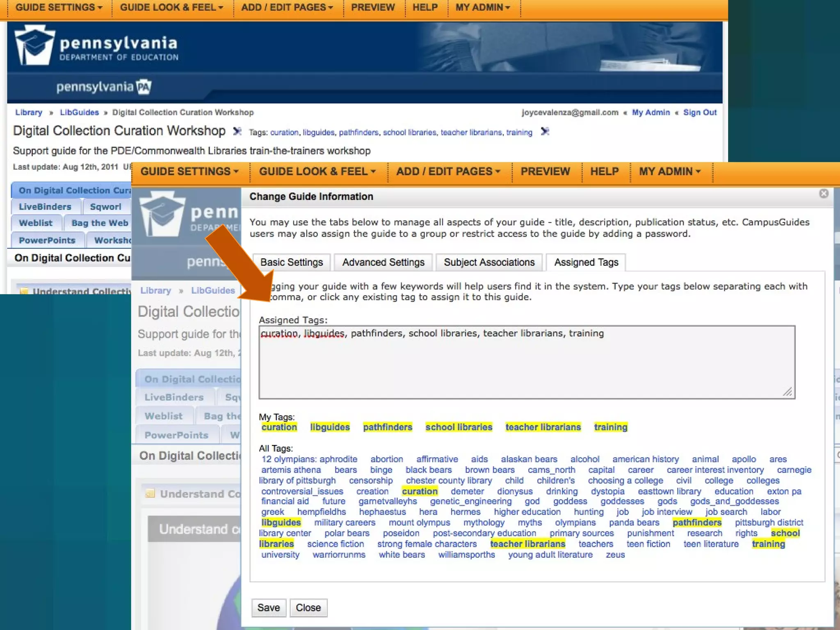Screen dimensions: 840x630
Task: Click the Pennsylvania keystone logo in banner
Action: (x=34, y=46)
